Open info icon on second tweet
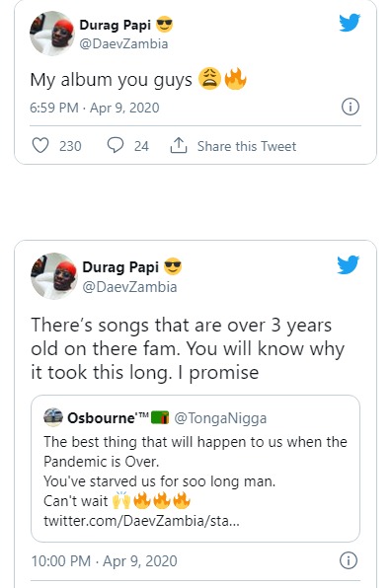 click(x=349, y=560)
